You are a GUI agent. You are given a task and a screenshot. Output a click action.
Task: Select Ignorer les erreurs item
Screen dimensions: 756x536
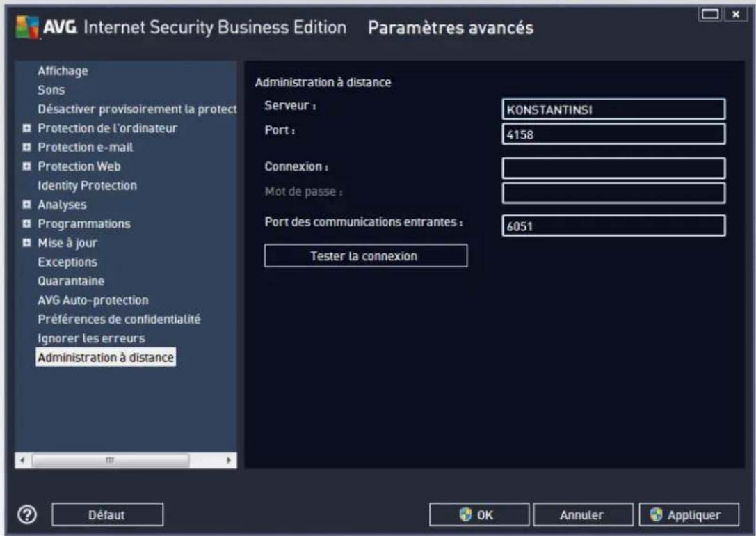point(91,339)
